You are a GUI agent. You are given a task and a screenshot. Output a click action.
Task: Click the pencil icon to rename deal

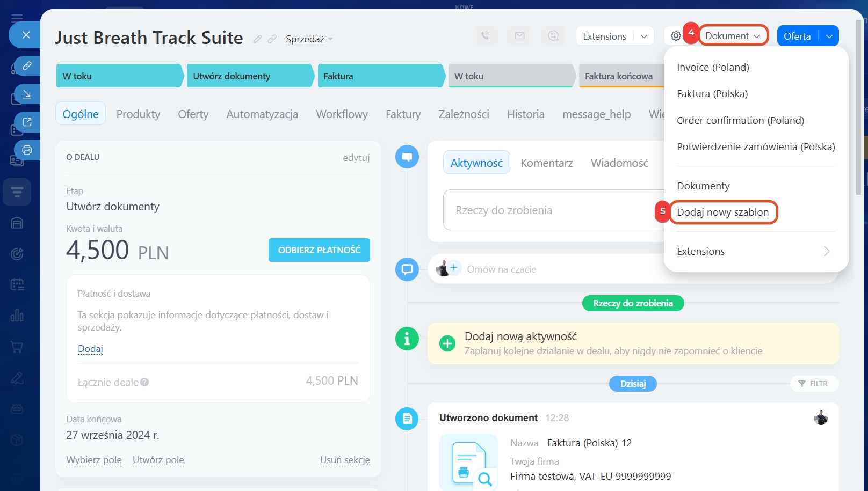pyautogui.click(x=257, y=39)
